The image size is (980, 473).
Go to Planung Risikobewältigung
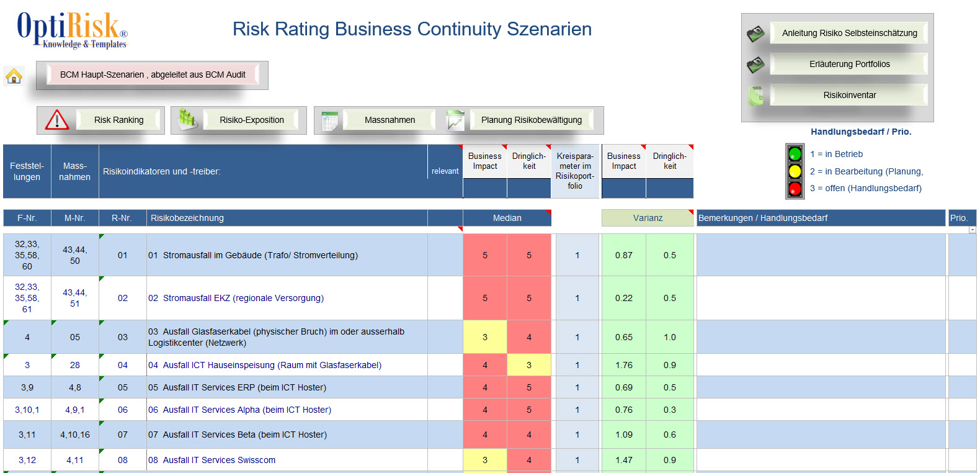pyautogui.click(x=531, y=120)
